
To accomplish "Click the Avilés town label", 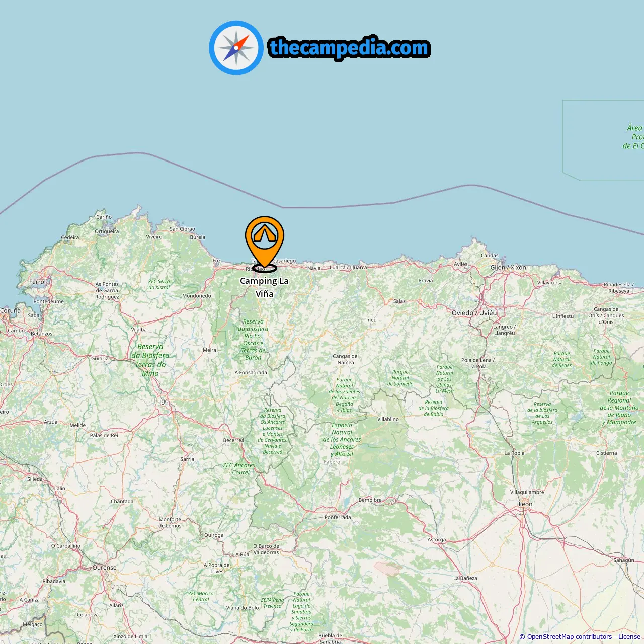I will pos(460,264).
